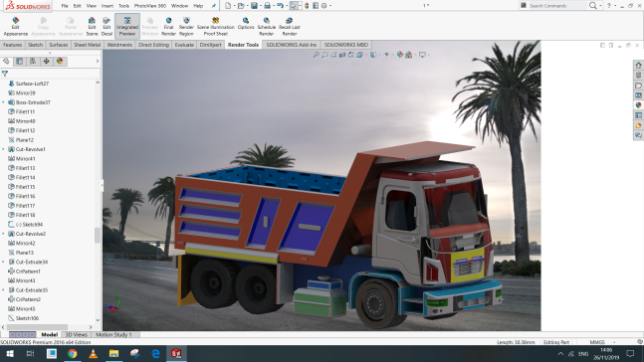644x362 pixels.
Task: Open SOLIDWORKS Resources in task pane
Action: coord(638,66)
